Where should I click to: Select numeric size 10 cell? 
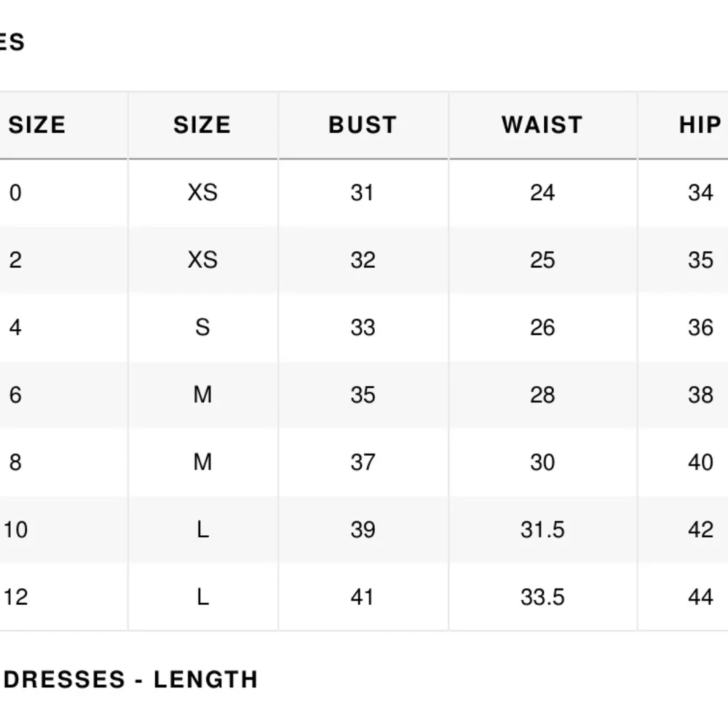16,530
